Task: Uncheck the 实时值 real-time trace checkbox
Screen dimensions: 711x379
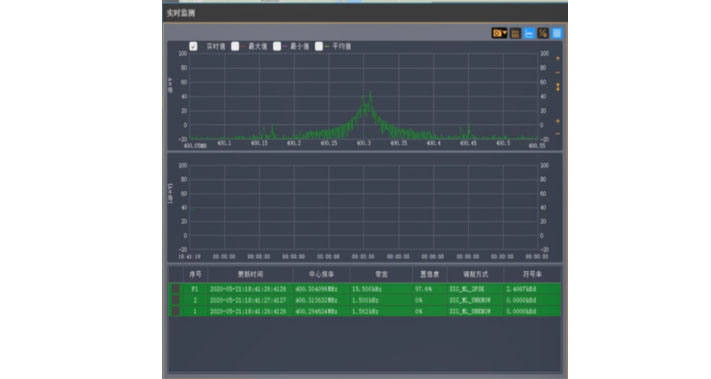Action: pyautogui.click(x=193, y=46)
